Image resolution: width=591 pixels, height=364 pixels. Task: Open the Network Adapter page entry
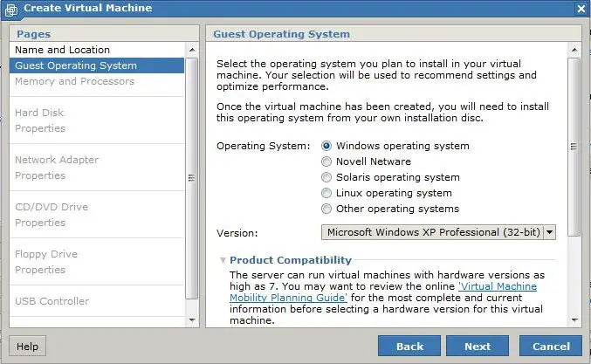[x=57, y=160]
